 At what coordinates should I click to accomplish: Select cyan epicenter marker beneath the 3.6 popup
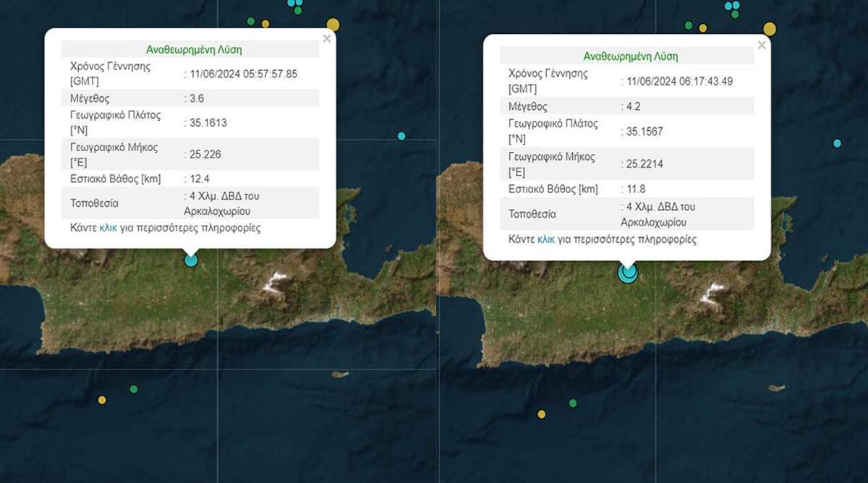[x=191, y=260]
